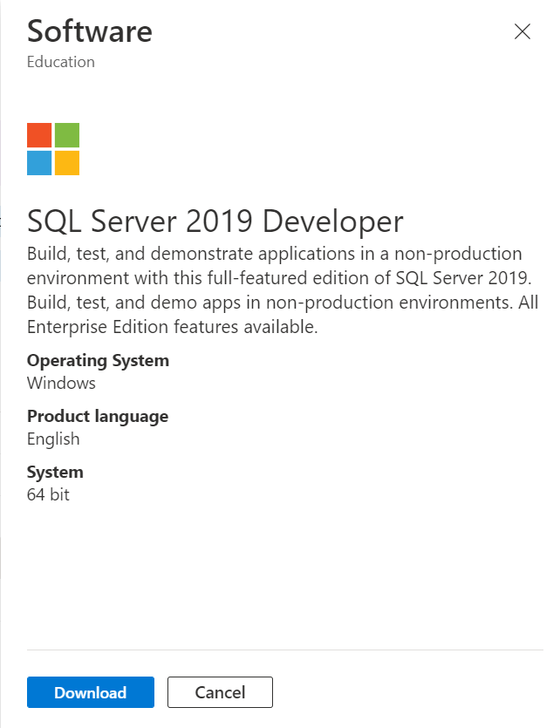The width and height of the screenshot is (560, 728).
Task: Click the yellow square of Microsoft logo
Action: (67, 163)
